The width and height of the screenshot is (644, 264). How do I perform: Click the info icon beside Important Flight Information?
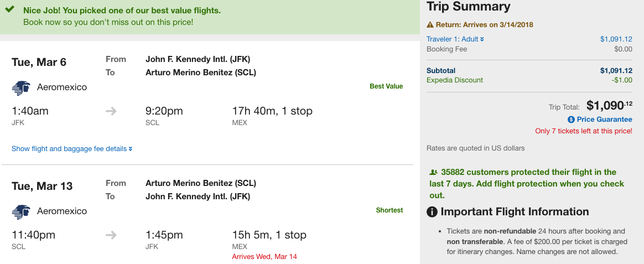[x=432, y=212]
